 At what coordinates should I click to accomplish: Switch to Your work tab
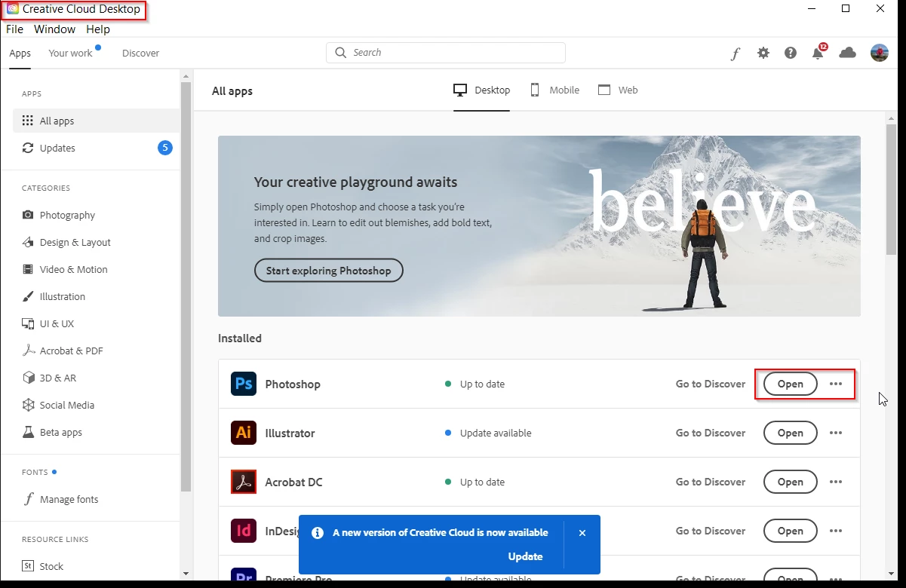click(71, 54)
